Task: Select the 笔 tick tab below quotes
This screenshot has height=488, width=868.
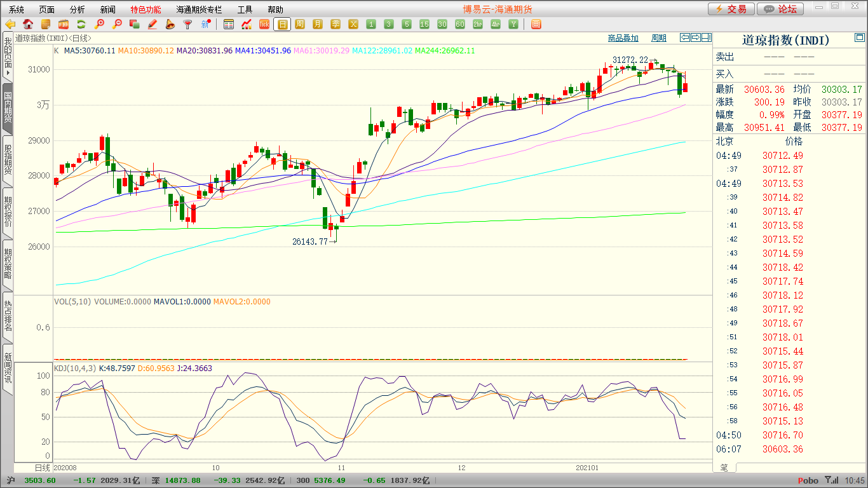Action: click(724, 467)
